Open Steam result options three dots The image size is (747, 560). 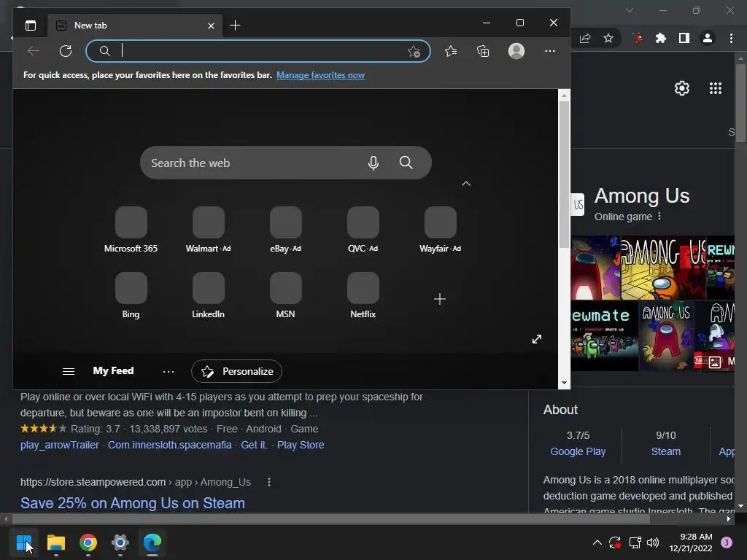click(x=269, y=482)
